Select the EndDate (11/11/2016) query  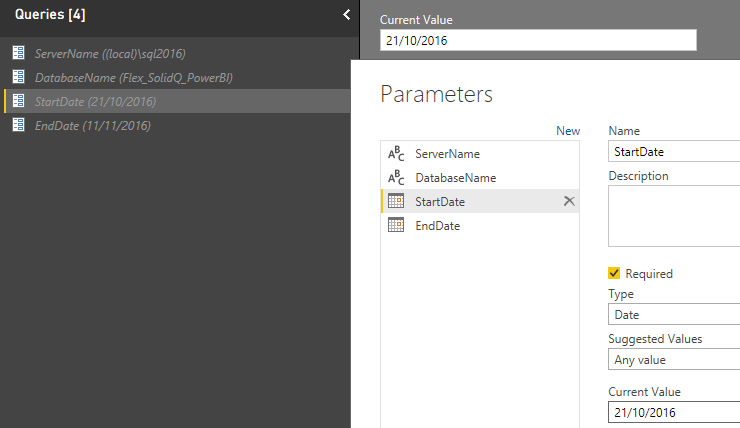coord(92,125)
